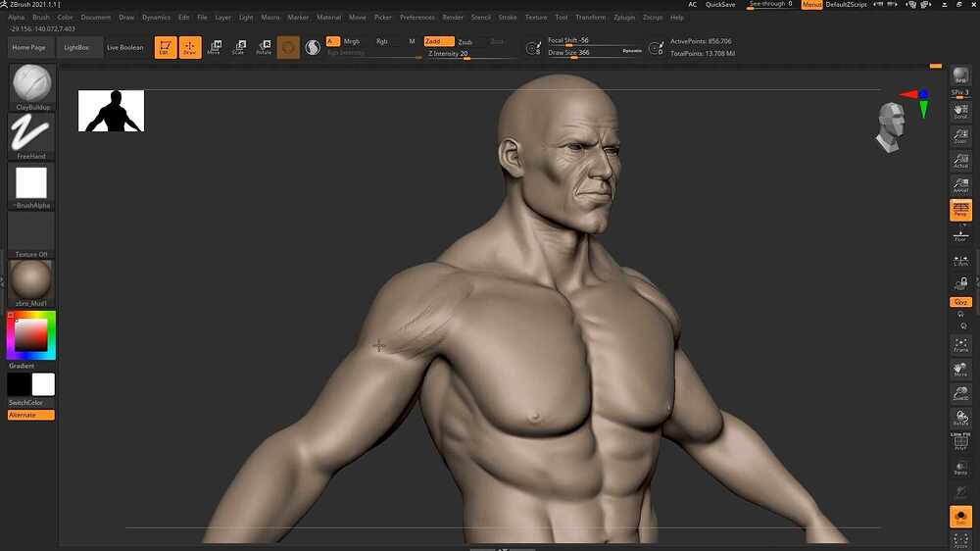
Task: Click the Scroll canvas icon
Action: click(x=960, y=110)
